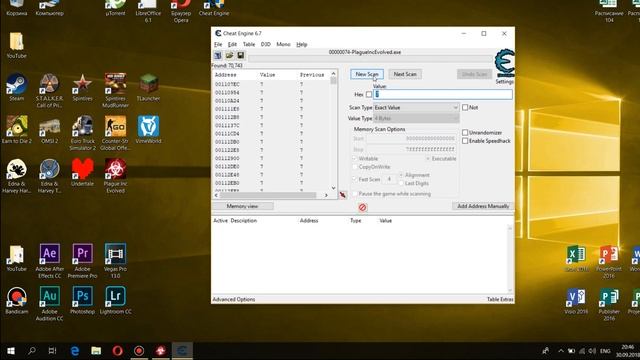Click the results list scroll-down arrow
Image resolution: width=640 pixels, height=360 pixels.
pyautogui.click(x=333, y=188)
